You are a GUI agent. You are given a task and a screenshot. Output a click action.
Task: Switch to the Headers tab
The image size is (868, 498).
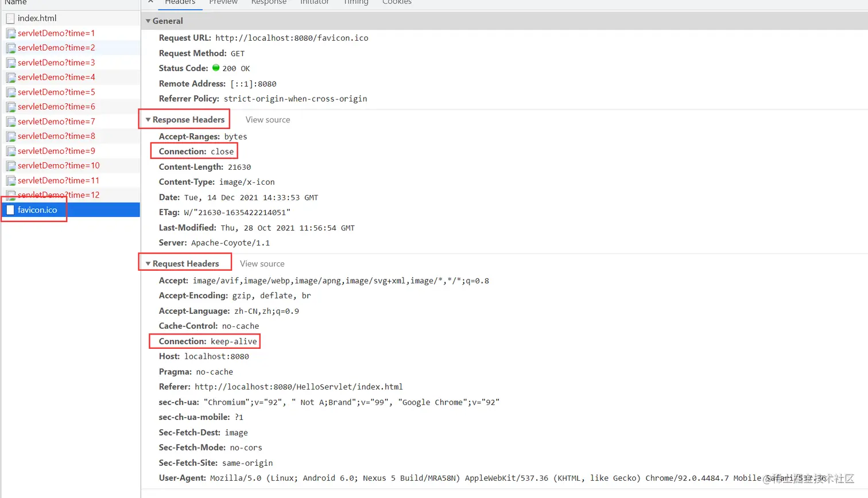180,2
